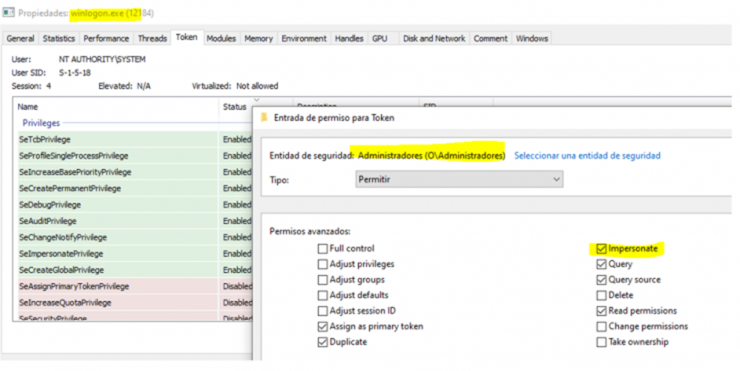Switch to the Threads tab

pos(152,38)
